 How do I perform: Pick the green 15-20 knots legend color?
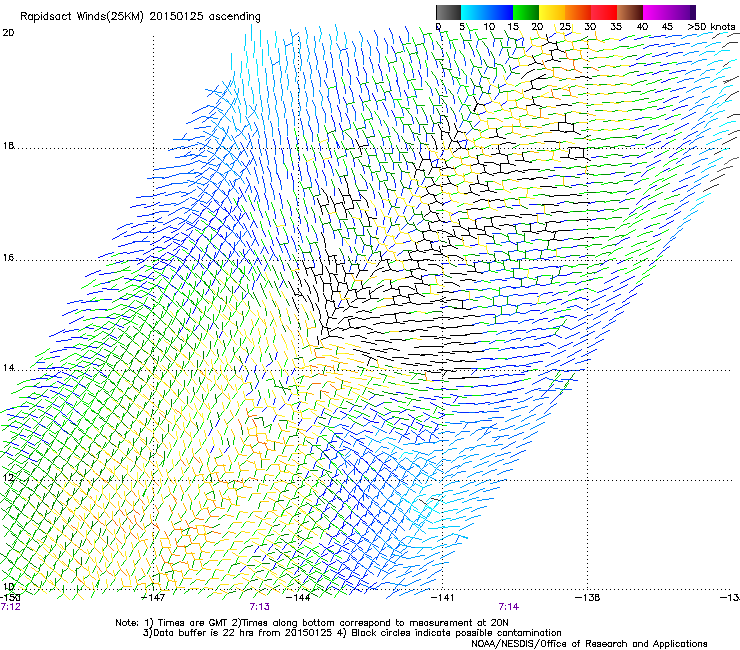click(526, 12)
